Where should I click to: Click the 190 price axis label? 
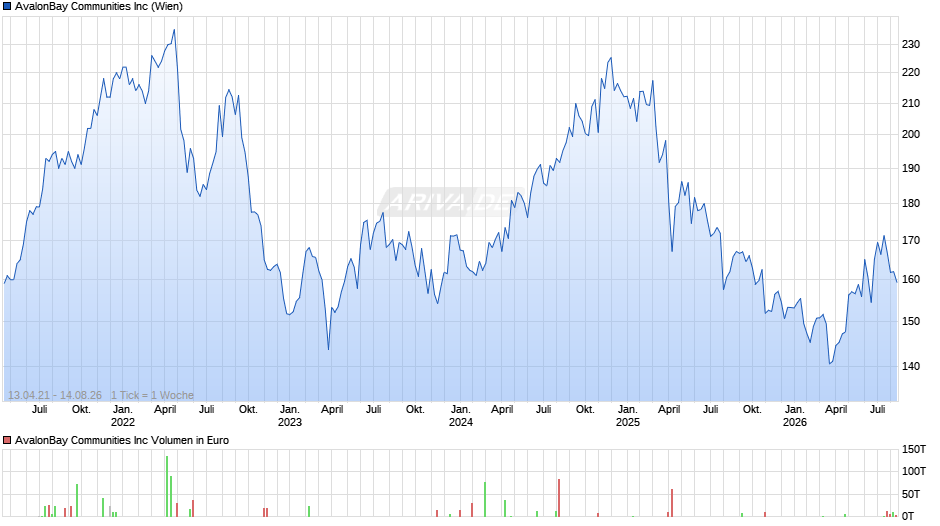[911, 169]
